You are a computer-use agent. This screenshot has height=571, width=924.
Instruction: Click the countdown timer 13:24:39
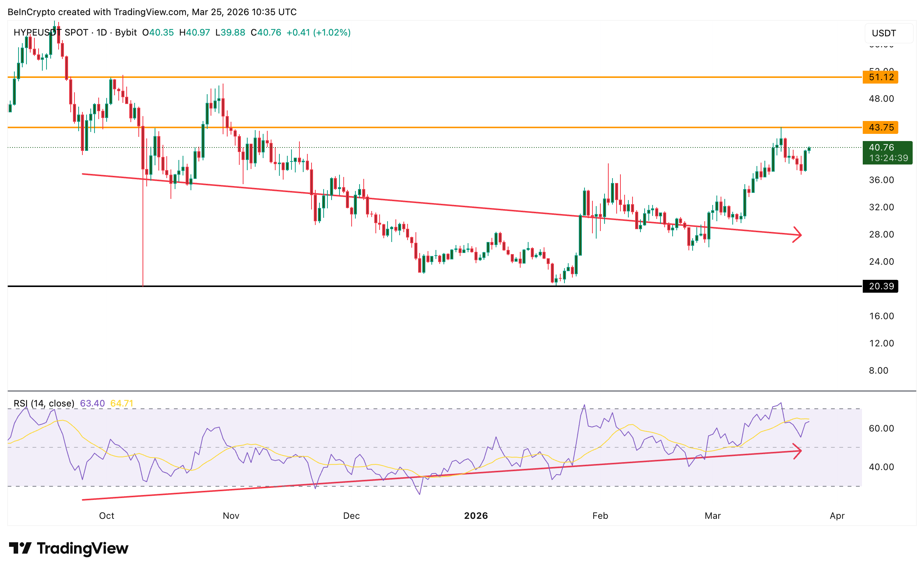pyautogui.click(x=888, y=158)
